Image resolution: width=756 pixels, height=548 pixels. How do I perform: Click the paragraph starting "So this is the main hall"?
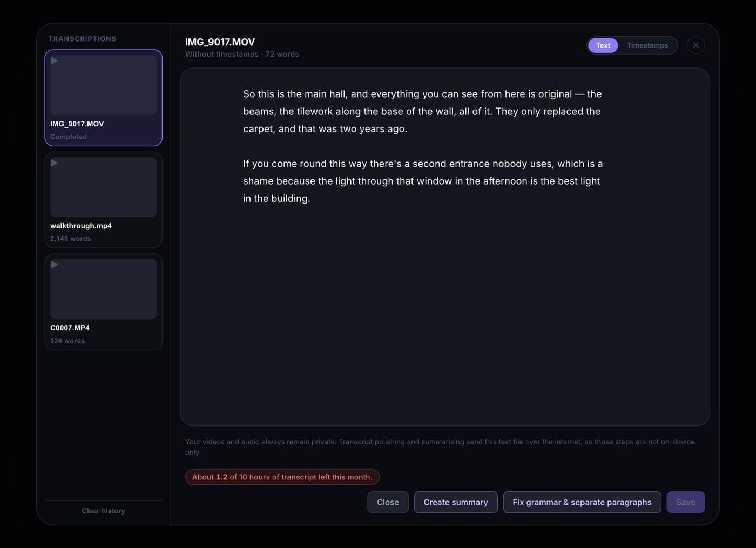point(422,111)
